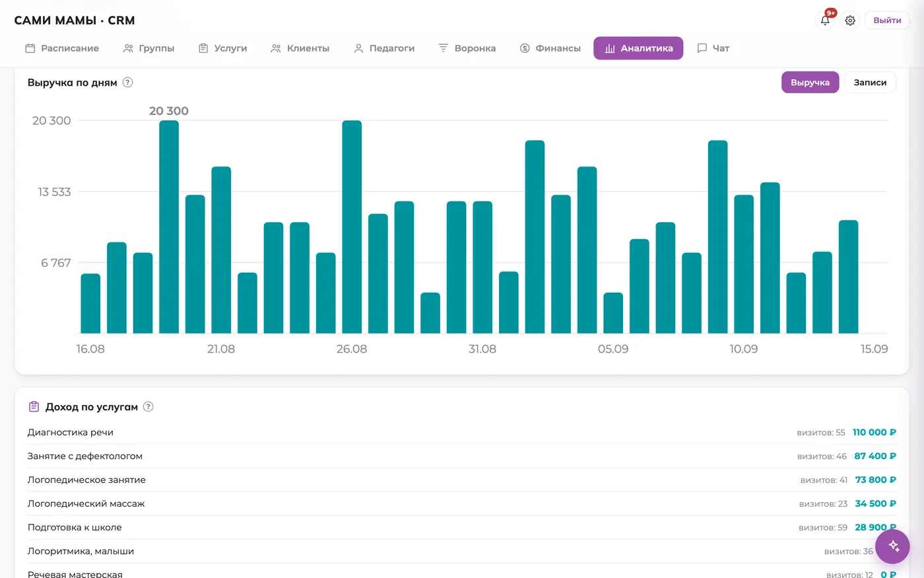Click the САМИ МАМЫ · CRM logo
Image resolution: width=924 pixels, height=578 pixels.
(x=75, y=20)
